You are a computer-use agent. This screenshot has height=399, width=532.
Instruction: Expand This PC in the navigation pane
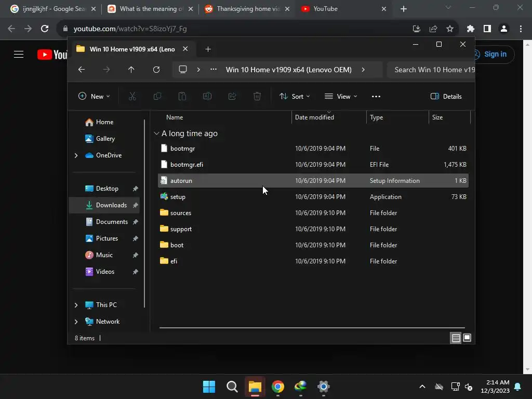click(76, 305)
